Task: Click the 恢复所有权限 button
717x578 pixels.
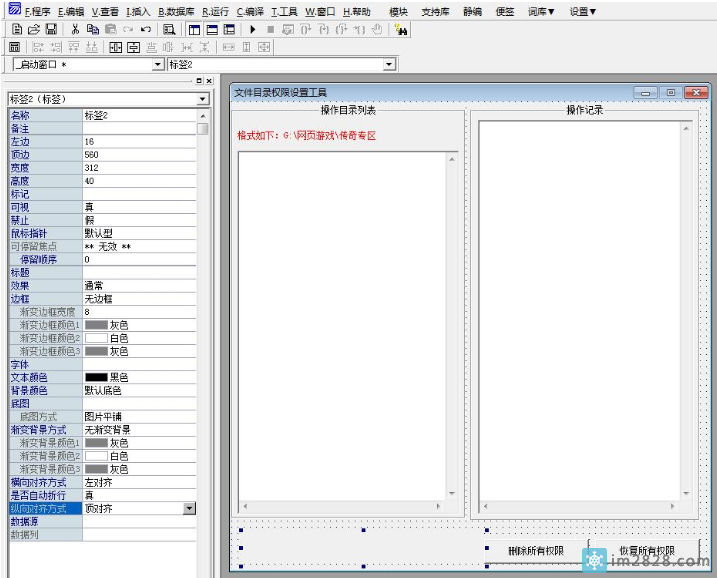Action: (645, 550)
